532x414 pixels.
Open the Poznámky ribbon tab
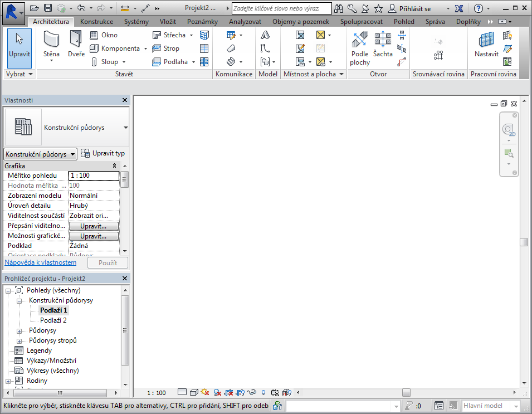coord(203,22)
